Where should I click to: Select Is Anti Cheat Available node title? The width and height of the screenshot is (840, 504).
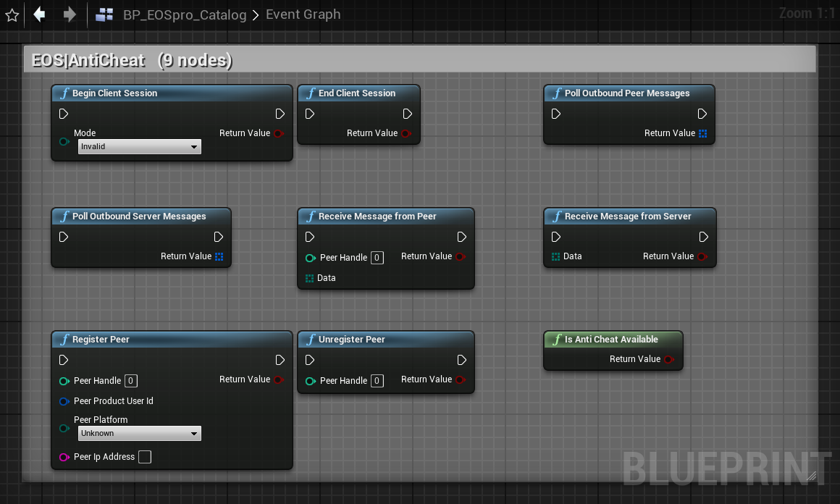(611, 340)
